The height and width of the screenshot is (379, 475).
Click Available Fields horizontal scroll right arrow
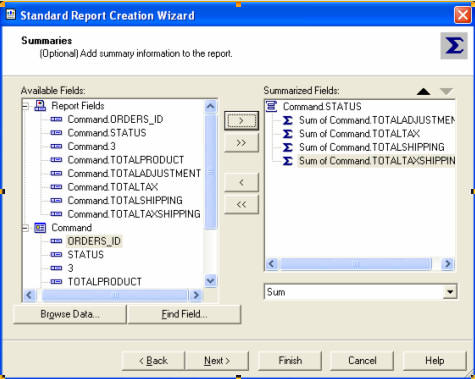coord(196,295)
